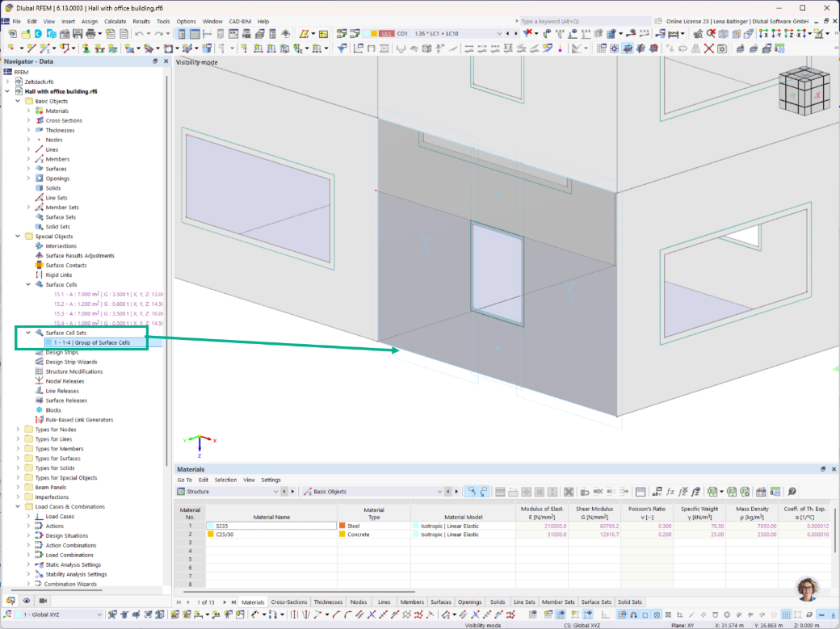Click the result values 0.00 icon in the toolbar

click(779, 48)
